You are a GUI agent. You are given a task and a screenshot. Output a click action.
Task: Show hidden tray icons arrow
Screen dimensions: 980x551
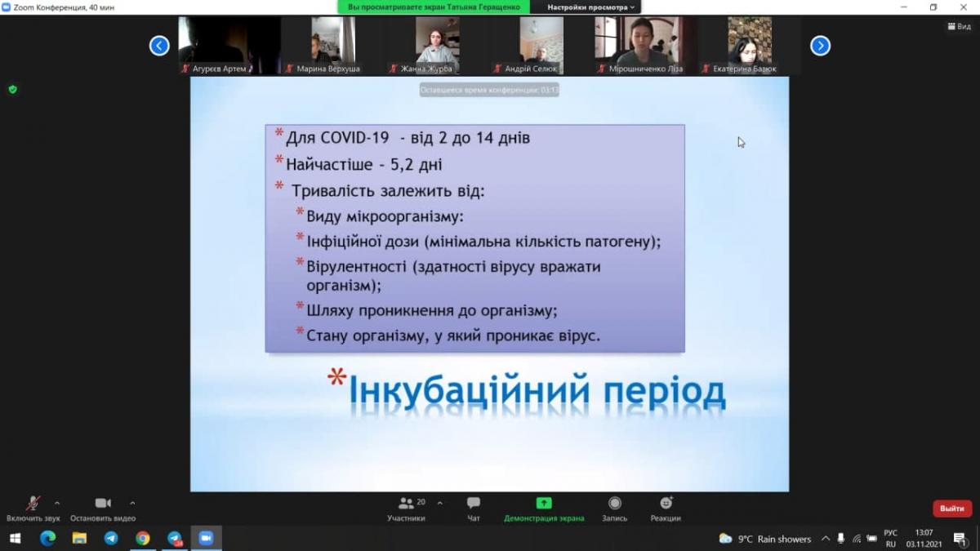coord(826,539)
